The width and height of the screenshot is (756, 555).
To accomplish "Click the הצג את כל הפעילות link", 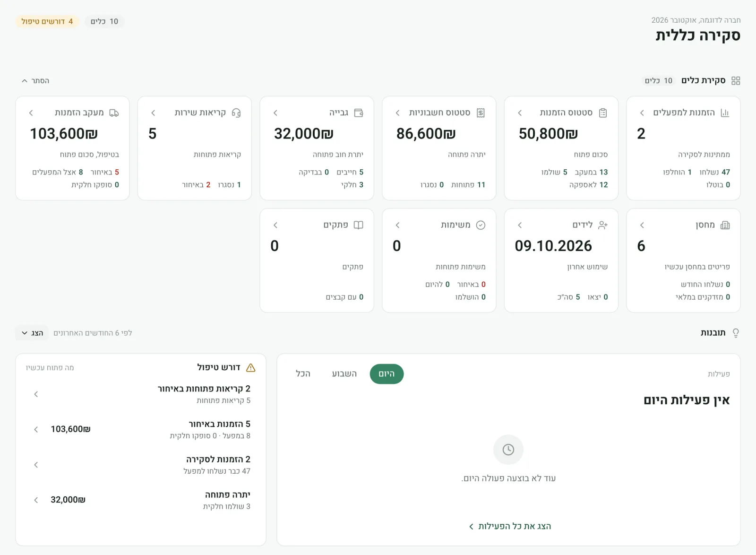I will 509,527.
